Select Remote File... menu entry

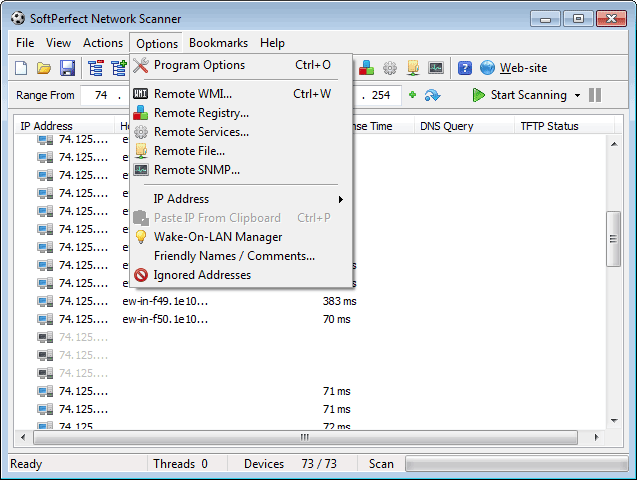click(x=241, y=151)
